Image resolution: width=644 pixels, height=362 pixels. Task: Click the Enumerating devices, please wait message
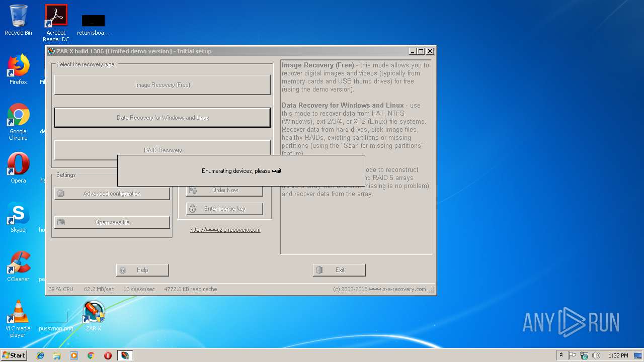(242, 171)
